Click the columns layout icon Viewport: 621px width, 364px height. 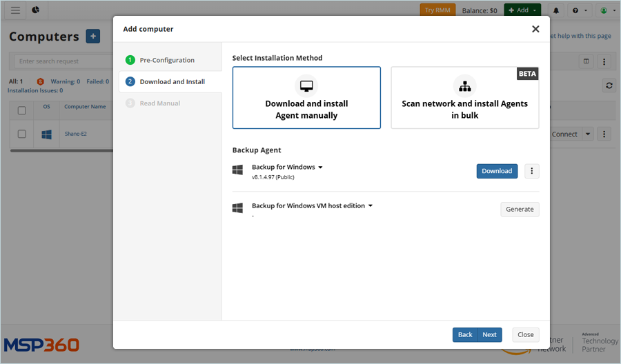click(x=586, y=61)
